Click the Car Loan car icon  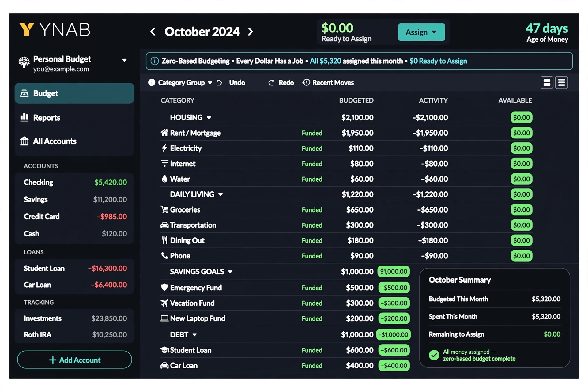164,365
